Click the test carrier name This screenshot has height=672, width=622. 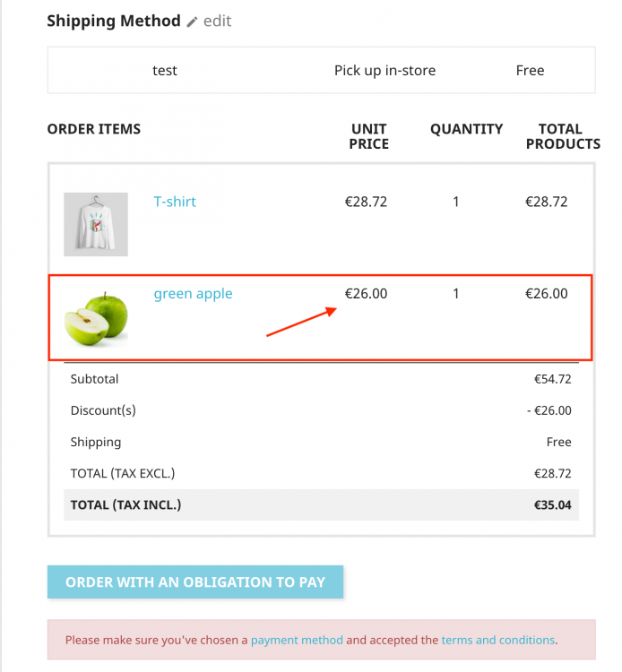tap(165, 70)
